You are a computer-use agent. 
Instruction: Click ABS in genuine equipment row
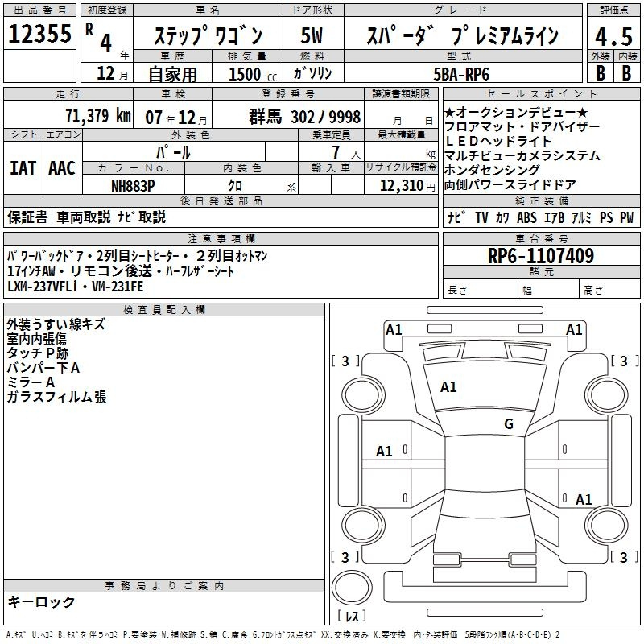[526, 217]
